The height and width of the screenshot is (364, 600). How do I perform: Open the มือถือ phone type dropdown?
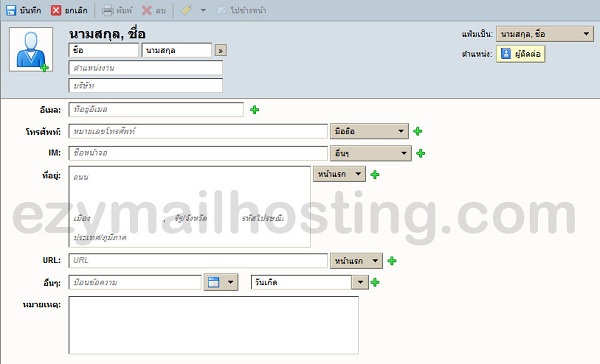(x=369, y=131)
